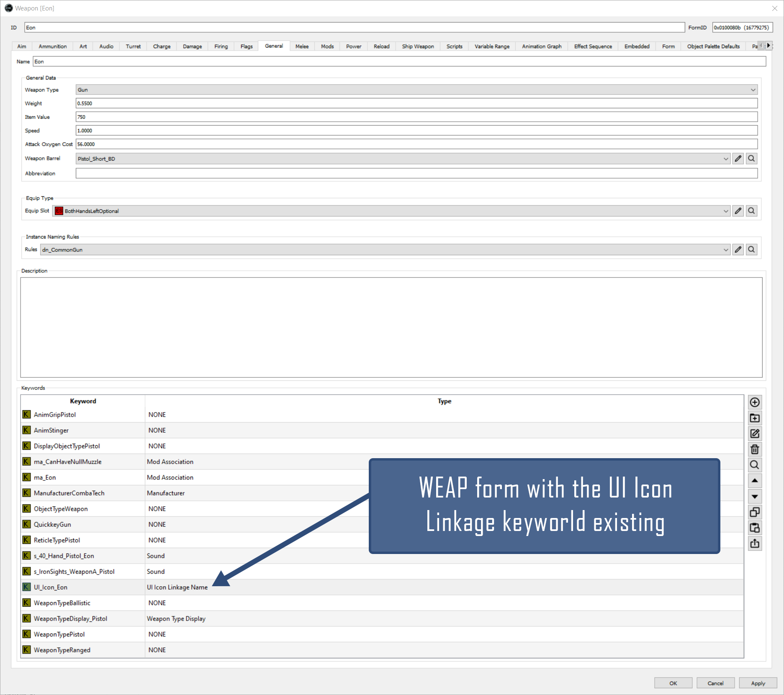Edit the selected keyword with the pencil icon
784x695 pixels.
coord(755,434)
